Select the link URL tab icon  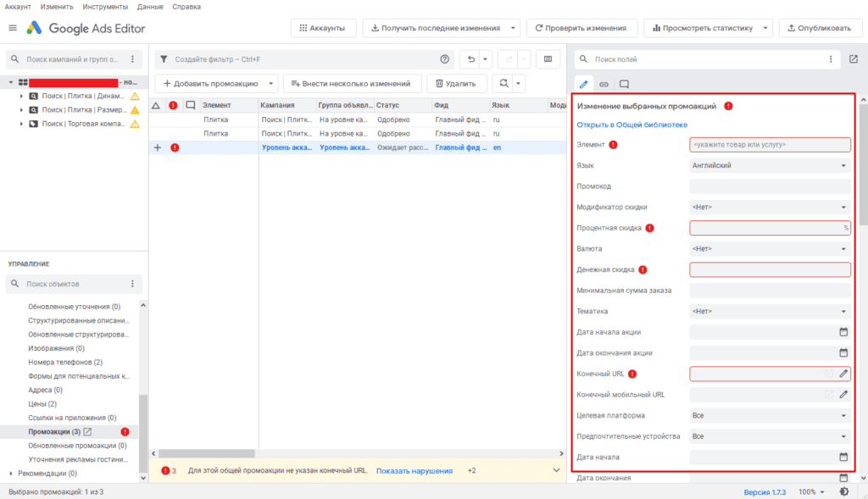(604, 84)
